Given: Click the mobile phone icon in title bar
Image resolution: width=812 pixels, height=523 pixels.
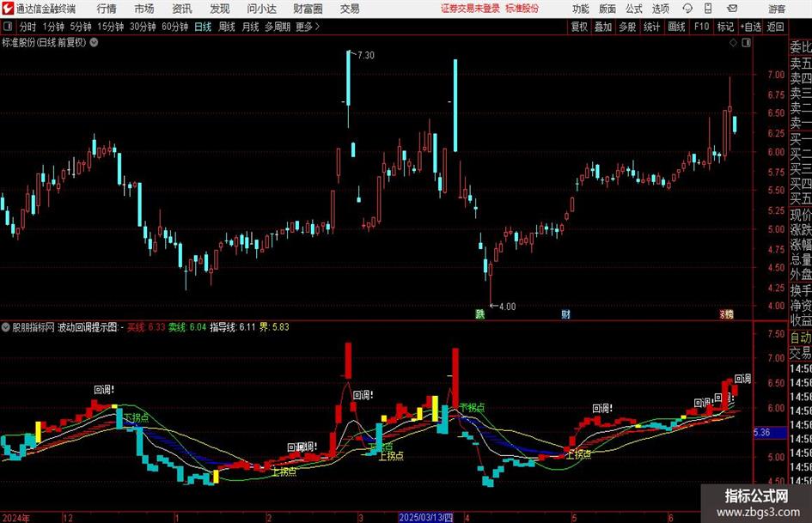Looking at the screenshot, I should tap(708, 9).
